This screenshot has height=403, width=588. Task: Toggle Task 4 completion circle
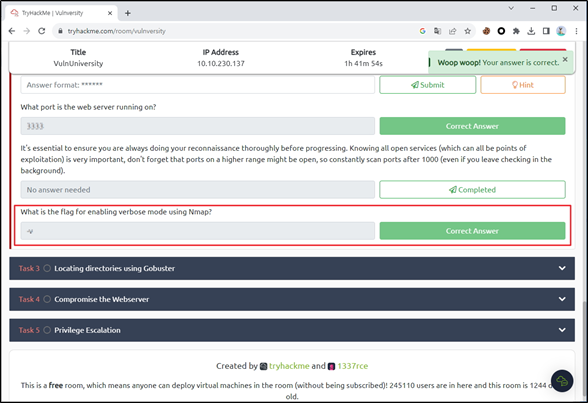(x=47, y=299)
